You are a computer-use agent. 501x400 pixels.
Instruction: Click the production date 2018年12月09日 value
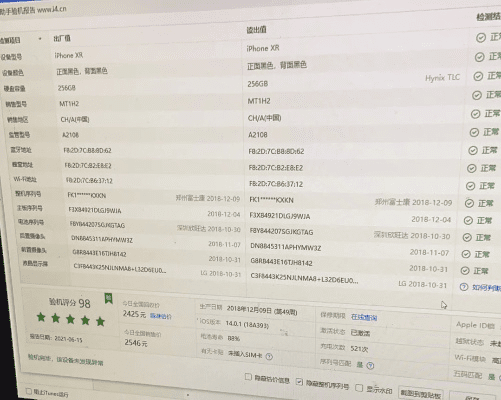pos(262,310)
